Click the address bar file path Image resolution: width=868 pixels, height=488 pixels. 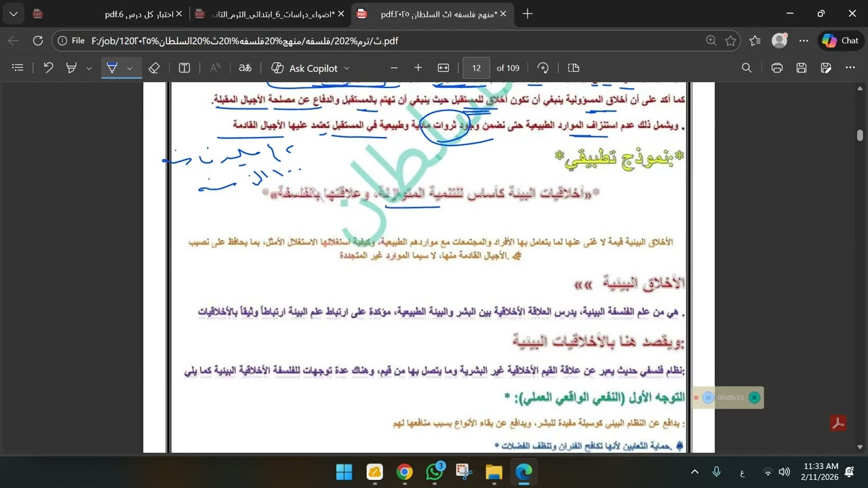point(244,41)
